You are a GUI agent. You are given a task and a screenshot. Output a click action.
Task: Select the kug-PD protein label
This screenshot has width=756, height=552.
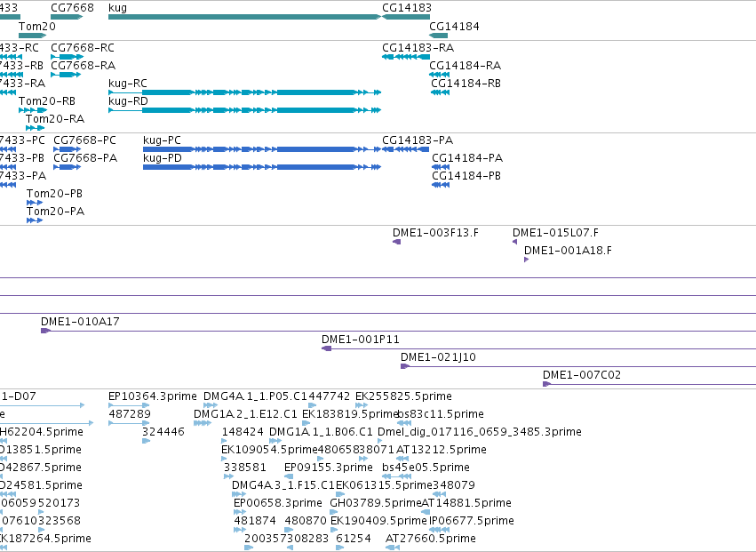(163, 158)
